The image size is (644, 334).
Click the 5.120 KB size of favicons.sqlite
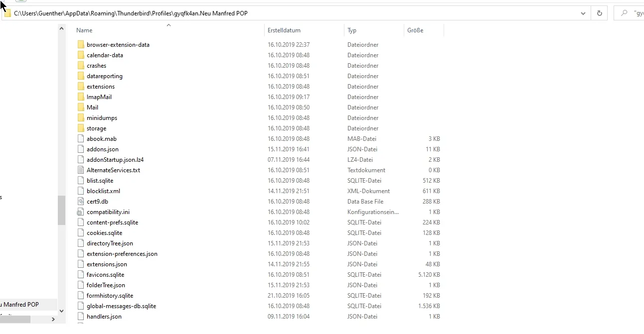[429, 275]
